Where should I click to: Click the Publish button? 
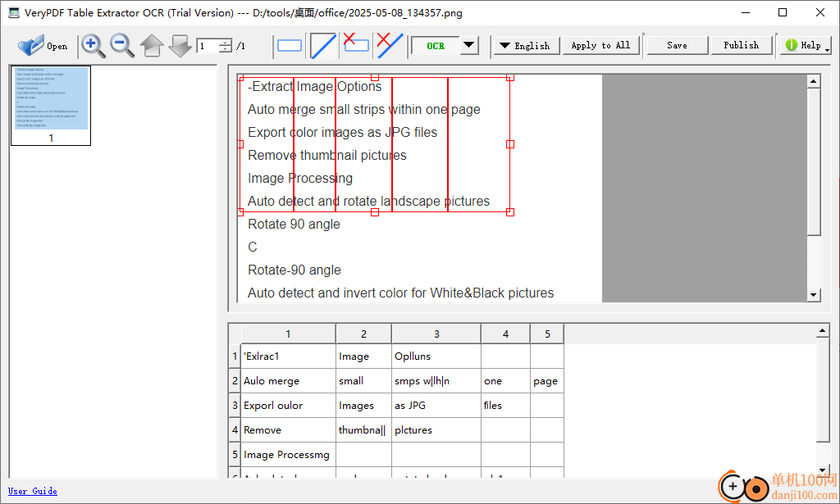tap(742, 45)
